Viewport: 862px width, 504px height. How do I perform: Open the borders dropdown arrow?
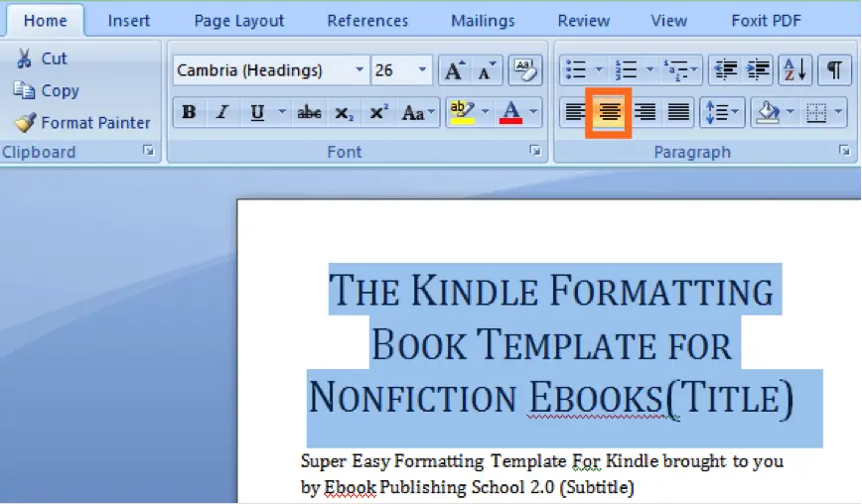tap(838, 112)
